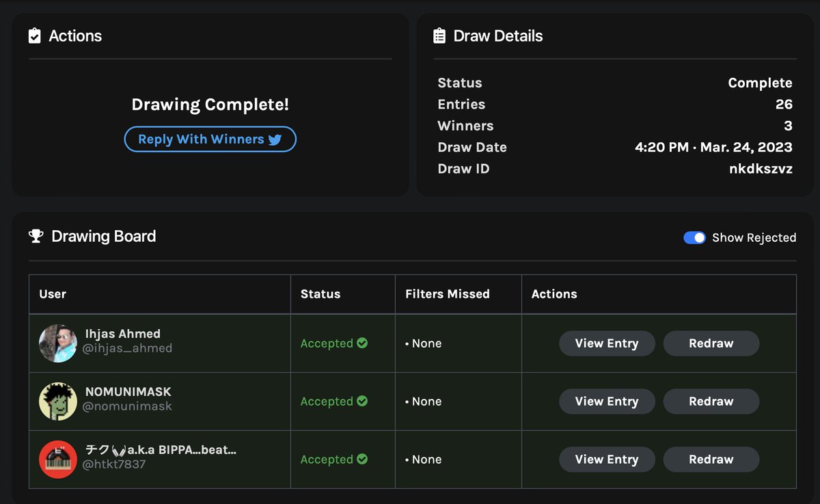
Task: Click the Accepted status text for NOMUNIMASK
Action: click(327, 402)
